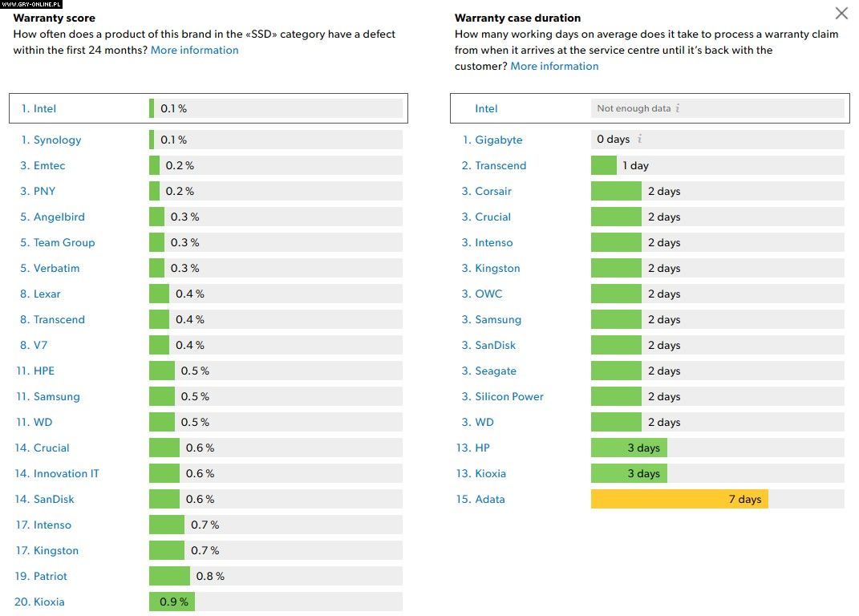859x616 pixels.
Task: Select Emtec in the warranty score list
Action: (49, 165)
